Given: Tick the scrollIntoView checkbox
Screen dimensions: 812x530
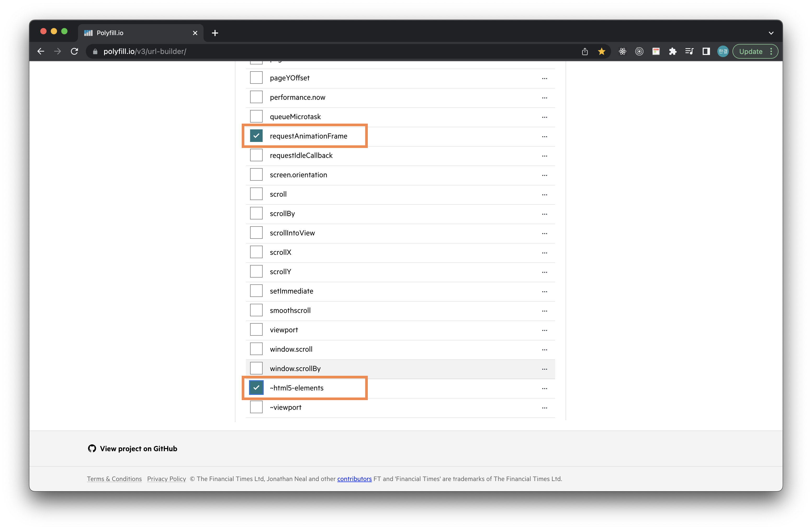Looking at the screenshot, I should [256, 233].
